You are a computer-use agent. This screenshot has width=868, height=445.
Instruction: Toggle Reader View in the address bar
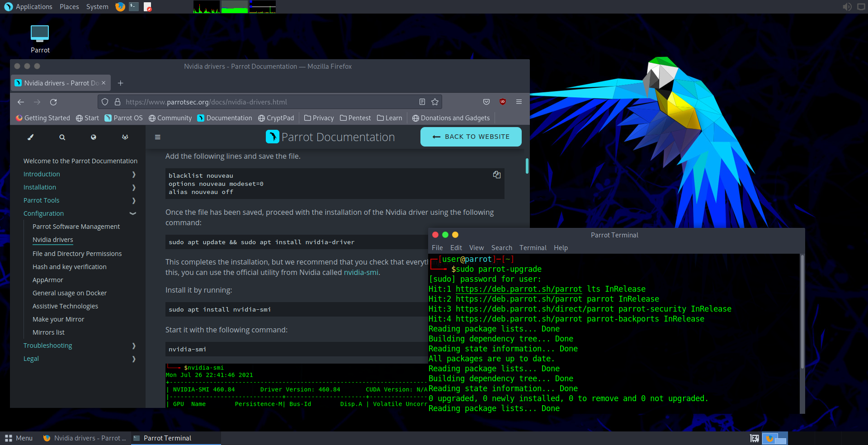(x=422, y=102)
